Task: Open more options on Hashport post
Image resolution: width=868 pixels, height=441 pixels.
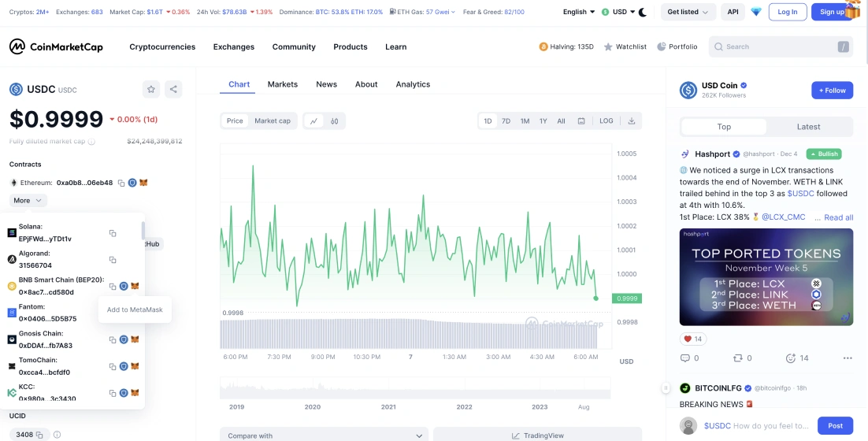Action: point(848,358)
